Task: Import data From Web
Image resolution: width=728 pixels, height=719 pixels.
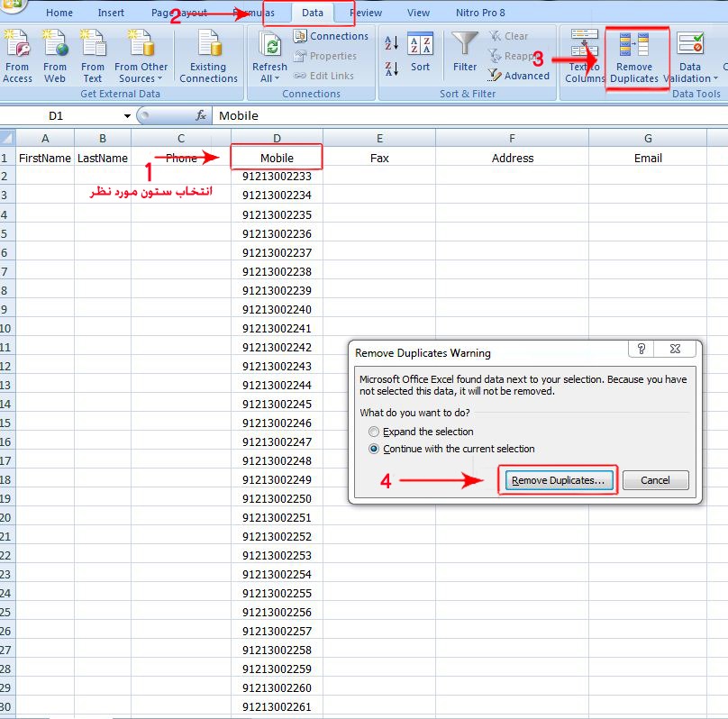Action: click(55, 56)
